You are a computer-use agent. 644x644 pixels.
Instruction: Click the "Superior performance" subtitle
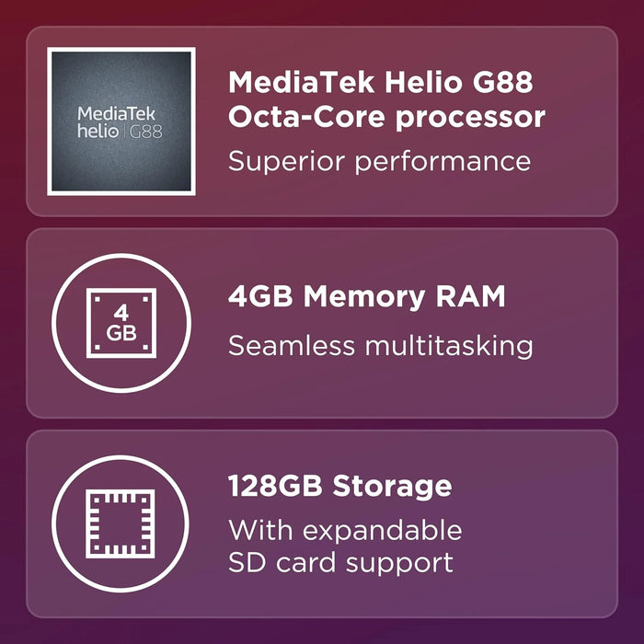coord(379,162)
